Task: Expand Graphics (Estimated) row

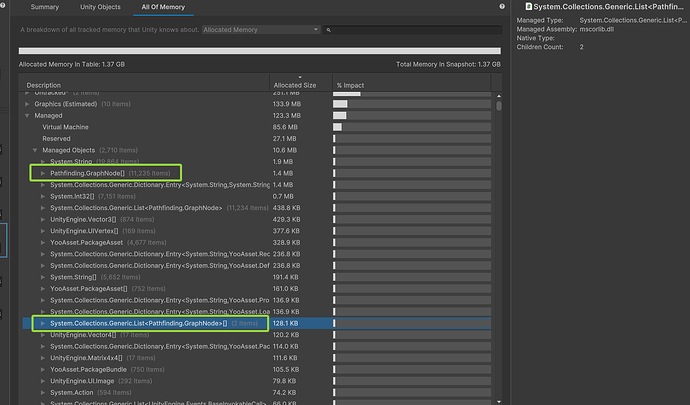Action: coord(27,104)
